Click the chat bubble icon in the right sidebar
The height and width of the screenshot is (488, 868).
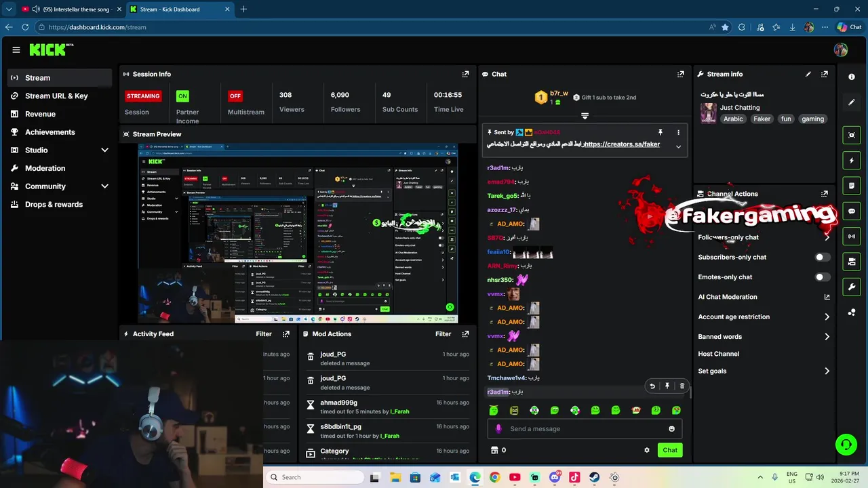pos(852,211)
